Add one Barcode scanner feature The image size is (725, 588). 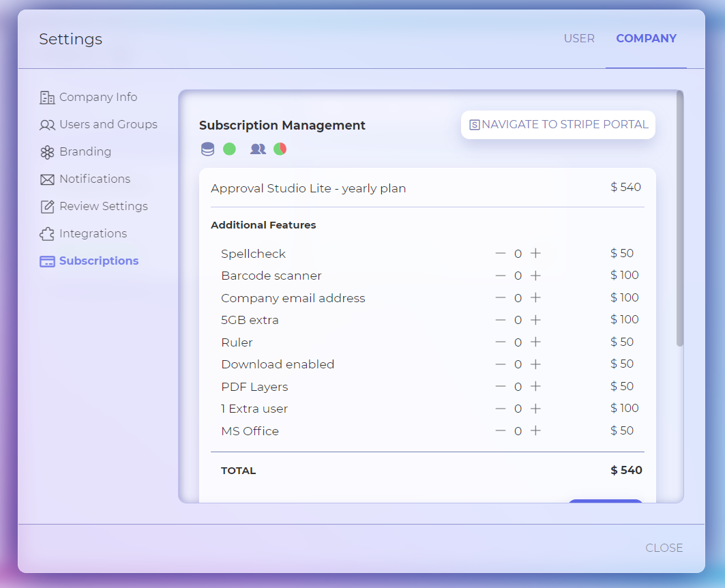[x=535, y=276]
